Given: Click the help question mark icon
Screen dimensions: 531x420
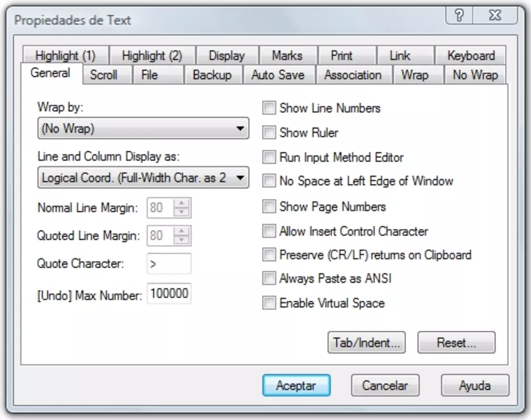Looking at the screenshot, I should coord(459,16).
